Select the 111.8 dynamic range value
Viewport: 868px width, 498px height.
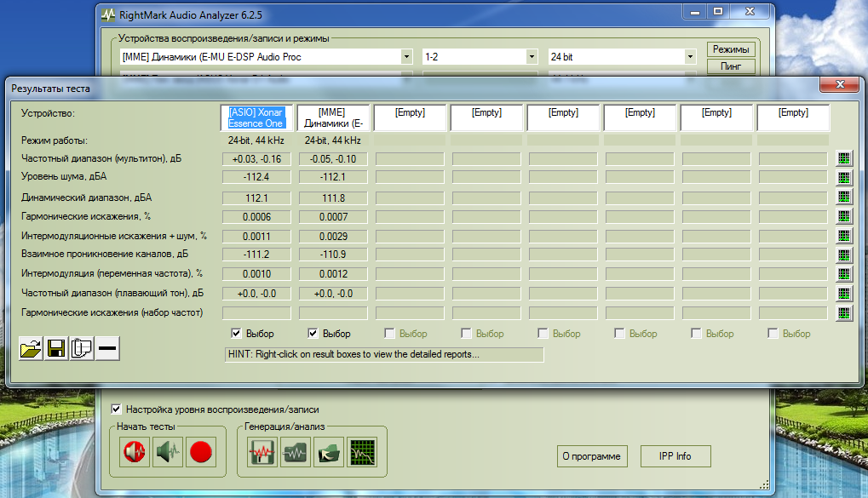[x=333, y=198]
